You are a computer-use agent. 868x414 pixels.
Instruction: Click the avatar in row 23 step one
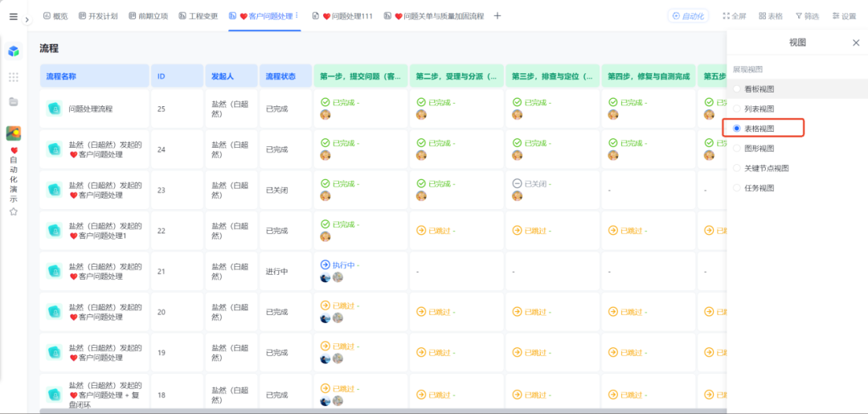click(325, 196)
